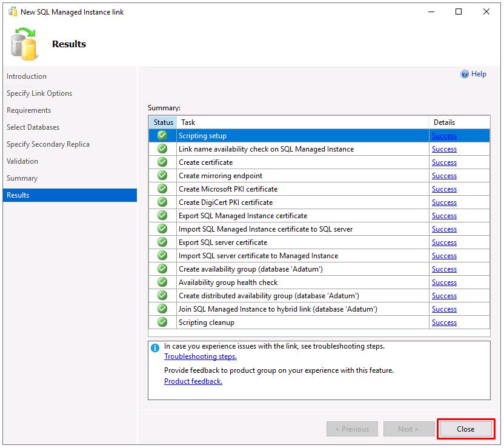
Task: Click the blue Help question-mark icon
Action: 465,75
